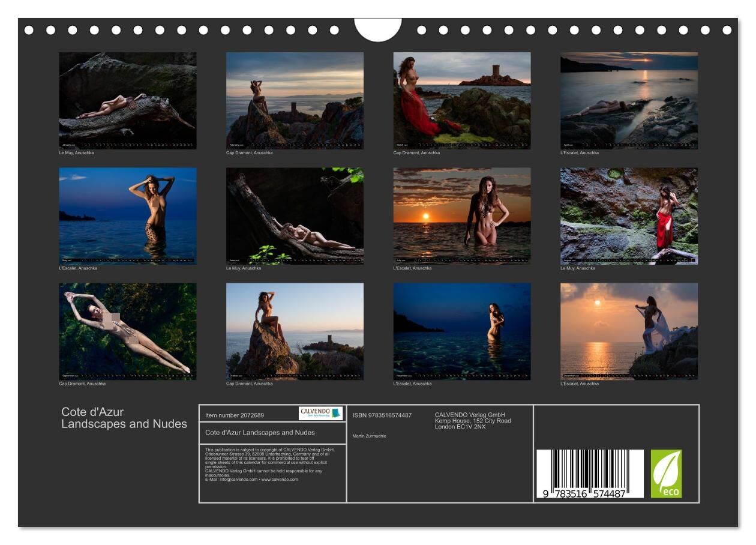Click the CALVENDO logo badge

320,413
